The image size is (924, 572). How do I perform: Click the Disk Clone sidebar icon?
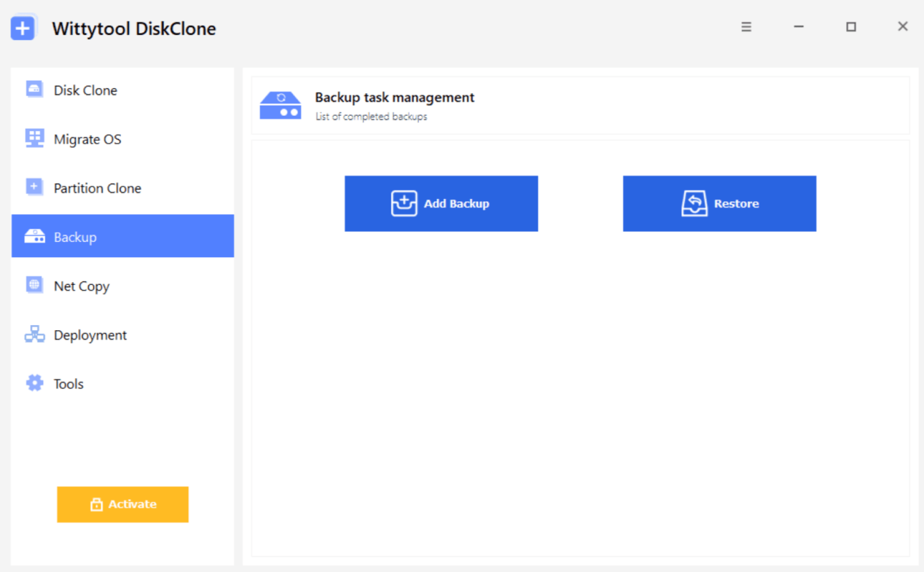(34, 90)
